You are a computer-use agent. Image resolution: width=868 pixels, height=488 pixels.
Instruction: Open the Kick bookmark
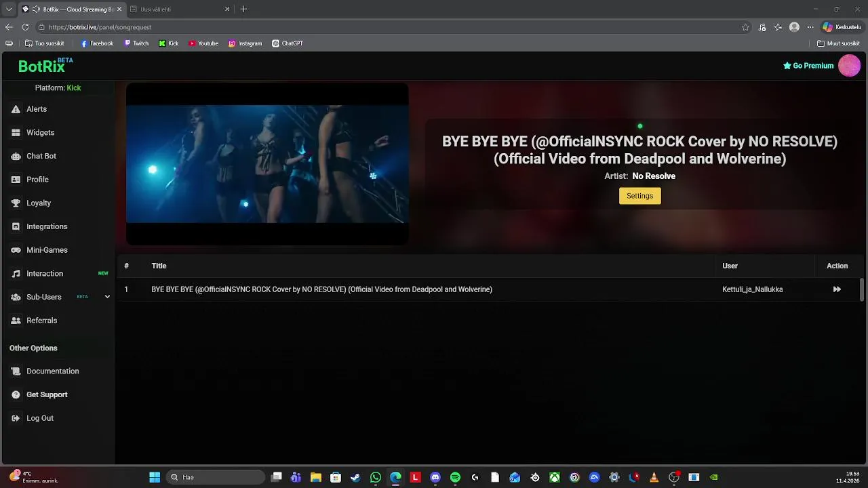[169, 43]
